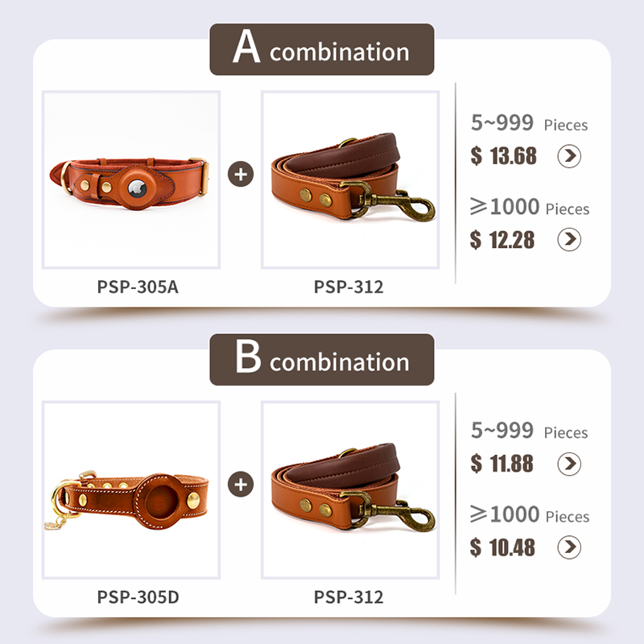Open the PSP-305A collar image

pos(131,180)
